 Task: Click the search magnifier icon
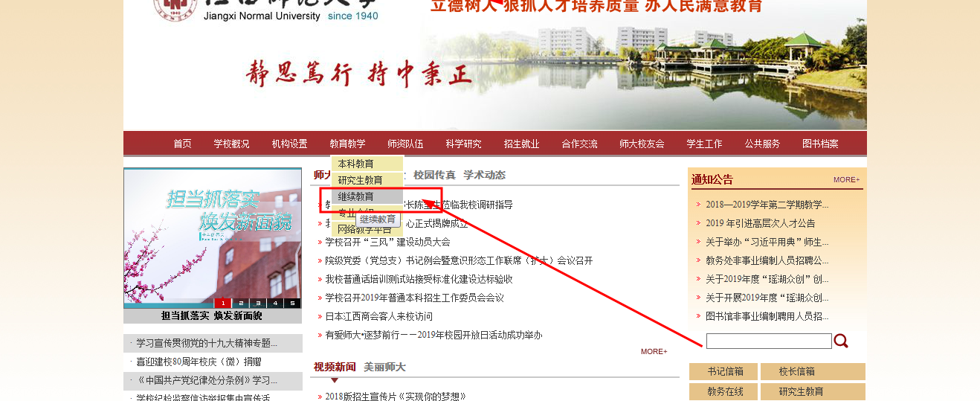point(841,341)
